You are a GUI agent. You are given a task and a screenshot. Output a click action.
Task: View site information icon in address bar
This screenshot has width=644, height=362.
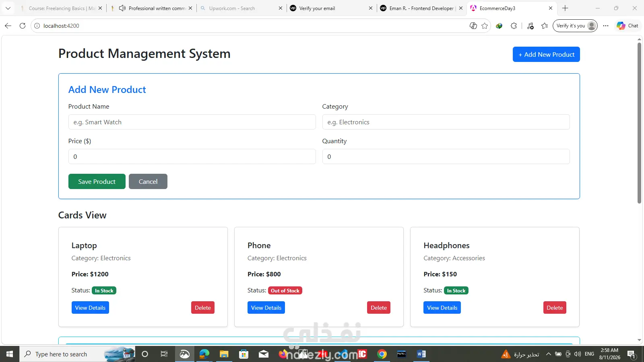37,26
